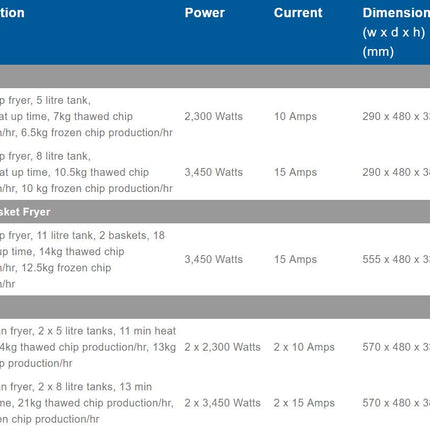Image resolution: width=430 pixels, height=430 pixels.
Task: Select the 2 x 3,450 Watts cell
Action: click(222, 403)
